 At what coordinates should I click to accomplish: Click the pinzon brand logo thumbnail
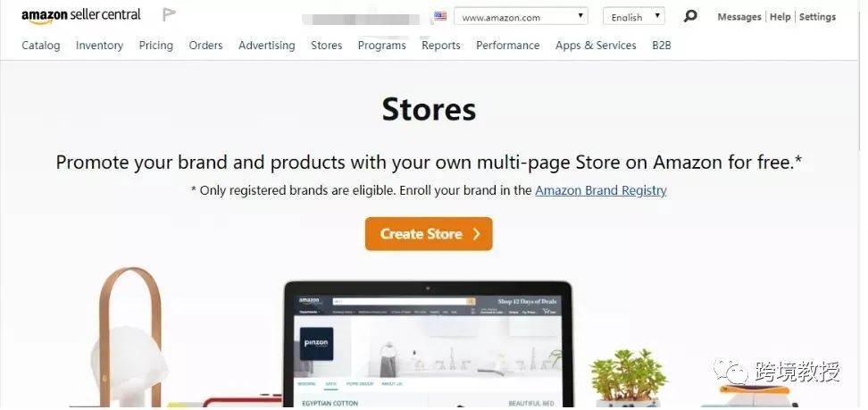point(317,344)
